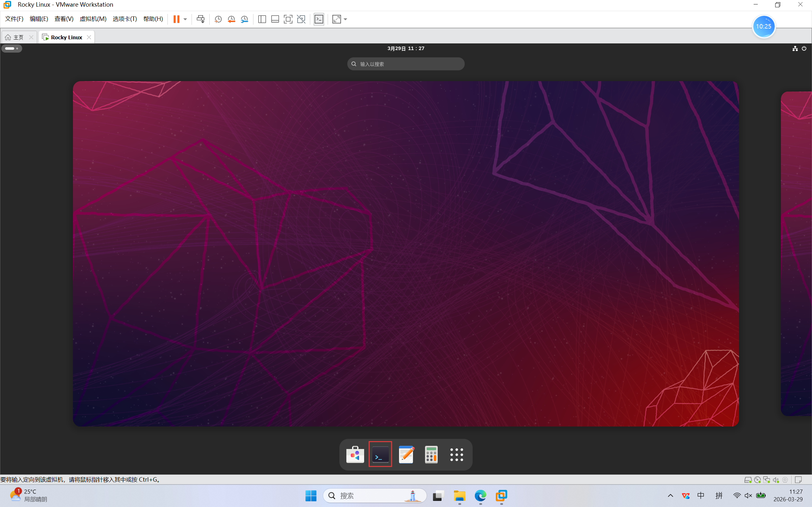This screenshot has width=812, height=507.
Task: Open the 虚拟机(M) menu
Action: coord(93,19)
